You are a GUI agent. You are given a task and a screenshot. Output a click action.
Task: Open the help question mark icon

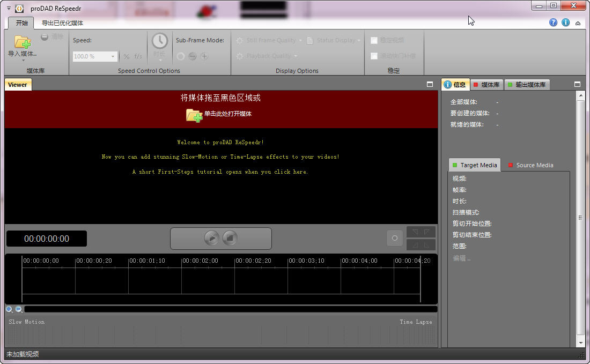[x=553, y=23]
